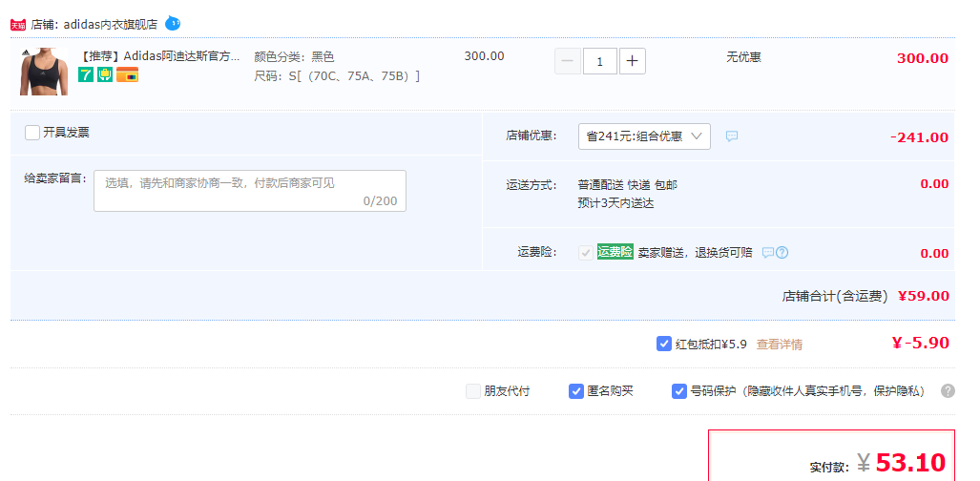Viewport: 980px width, 481px height.
Task: Click the 普通配送 快递 包邮 shipping text
Action: pyautogui.click(x=628, y=185)
